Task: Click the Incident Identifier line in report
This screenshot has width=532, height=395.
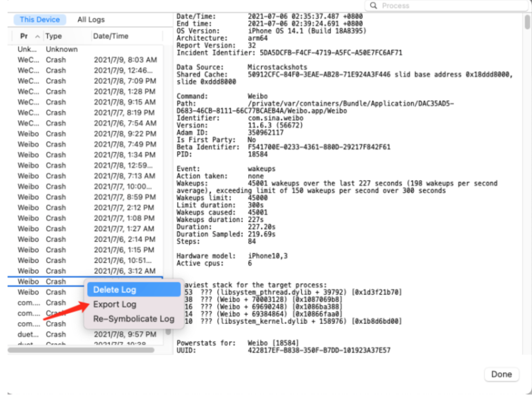Action: point(290,53)
